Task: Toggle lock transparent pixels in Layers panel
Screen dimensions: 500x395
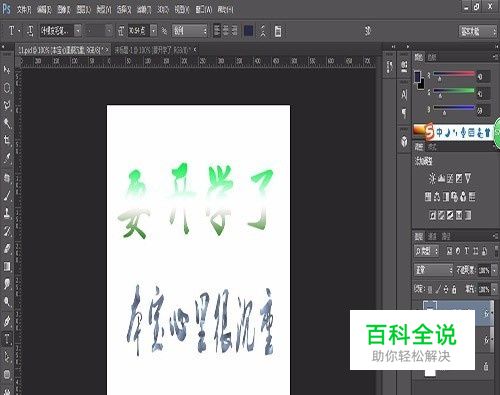Action: click(430, 289)
